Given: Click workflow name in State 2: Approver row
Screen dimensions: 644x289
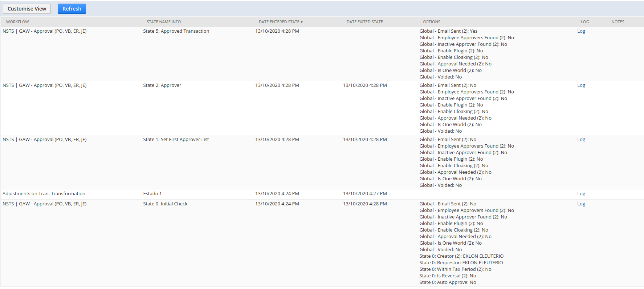Looking at the screenshot, I should [x=45, y=85].
